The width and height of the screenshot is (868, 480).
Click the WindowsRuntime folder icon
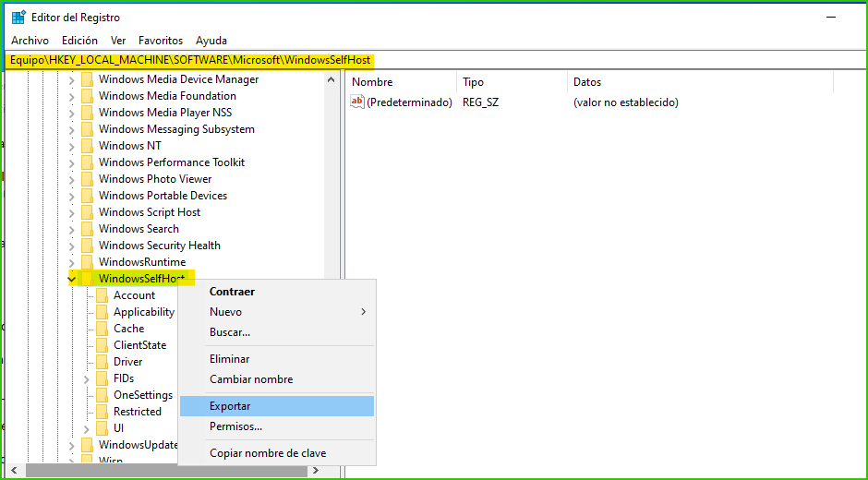(88, 262)
